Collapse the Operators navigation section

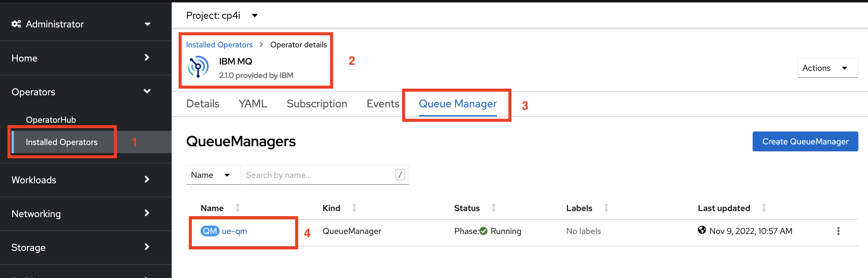click(x=86, y=92)
